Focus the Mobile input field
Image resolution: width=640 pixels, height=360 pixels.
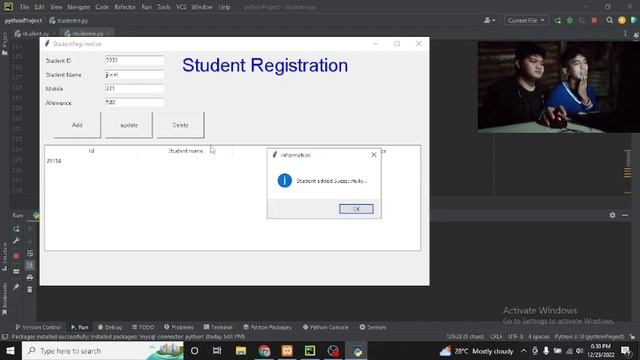[x=134, y=88]
